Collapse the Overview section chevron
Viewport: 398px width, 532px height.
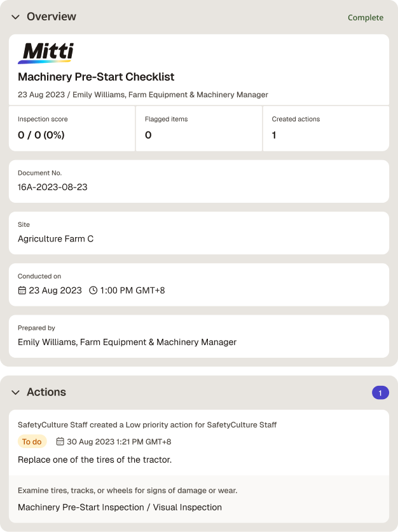(16, 17)
